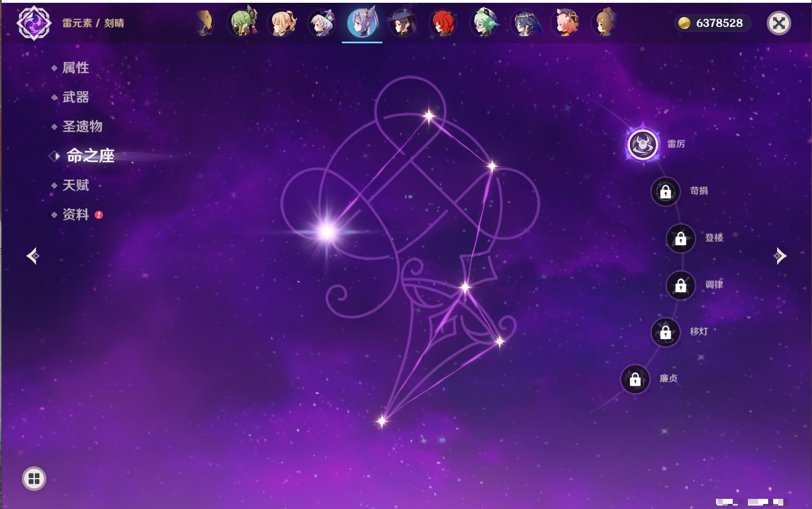Click the 雷元素 / 刻晴 title text
812x509 pixels.
(x=93, y=23)
